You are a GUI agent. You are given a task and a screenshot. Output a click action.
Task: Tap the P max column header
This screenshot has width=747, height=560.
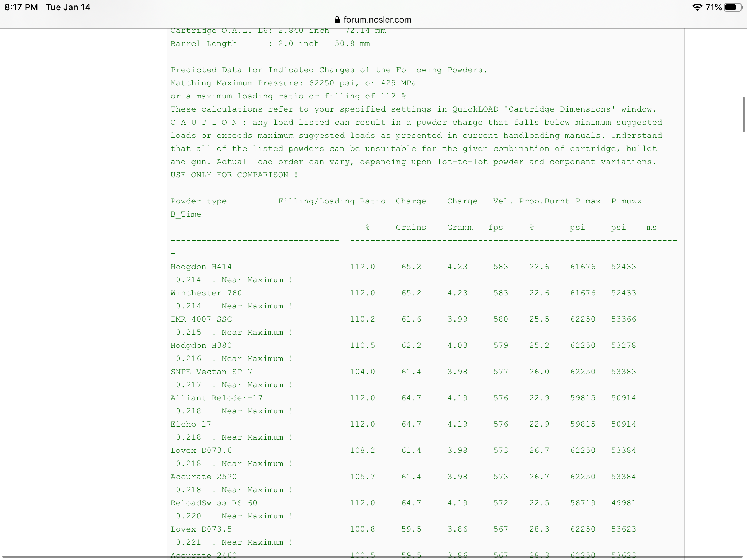588,201
